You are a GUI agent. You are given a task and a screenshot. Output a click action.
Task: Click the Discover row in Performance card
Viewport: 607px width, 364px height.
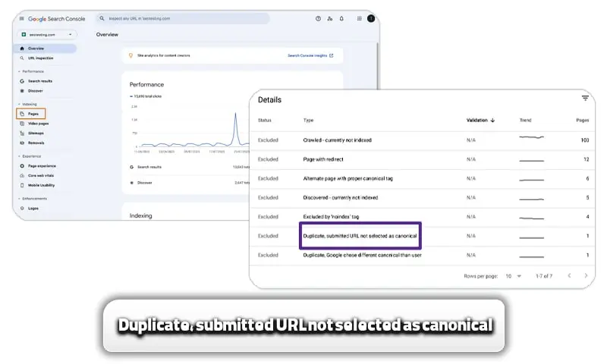190,183
